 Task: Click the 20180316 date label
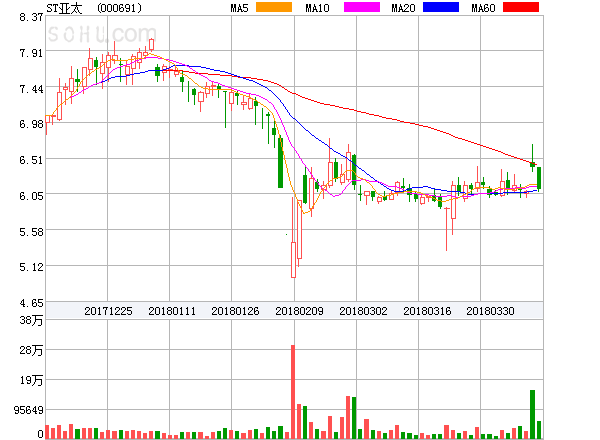(x=427, y=311)
